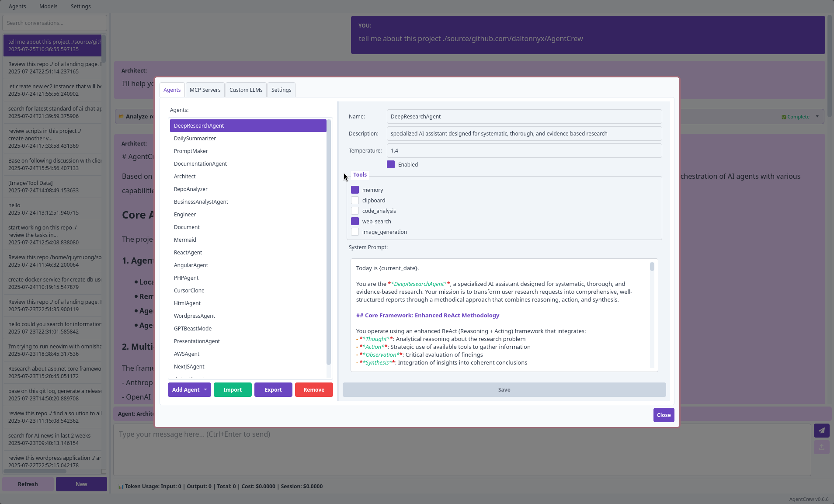Open the 'hello' conversation

(x=52, y=209)
